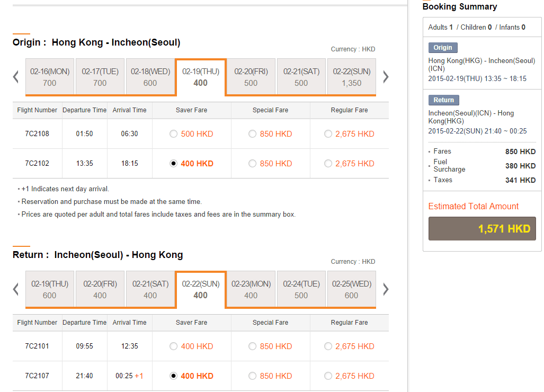Pick 02-25(WED) return date tab

click(352, 289)
